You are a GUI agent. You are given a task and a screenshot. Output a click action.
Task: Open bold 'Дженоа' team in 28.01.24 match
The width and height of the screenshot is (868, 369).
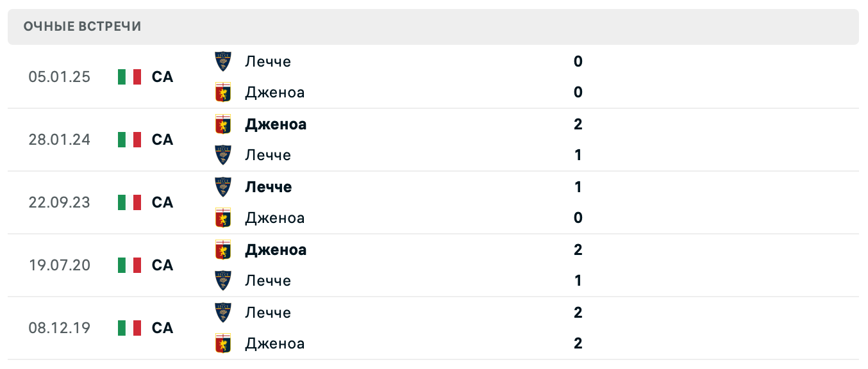point(276,124)
